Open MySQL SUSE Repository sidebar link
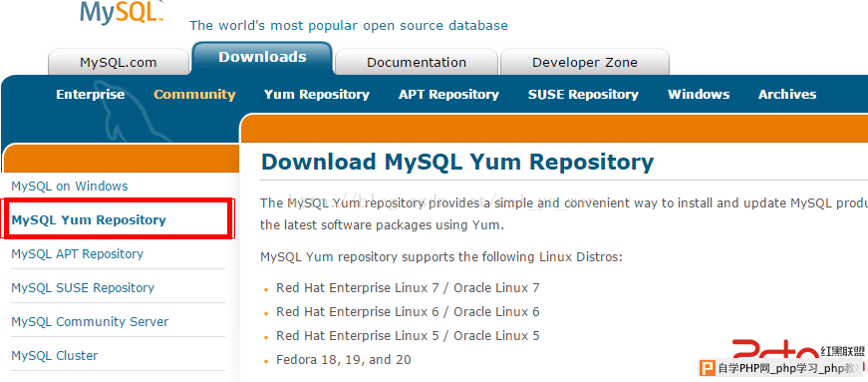The height and width of the screenshot is (382, 868). pos(83,288)
